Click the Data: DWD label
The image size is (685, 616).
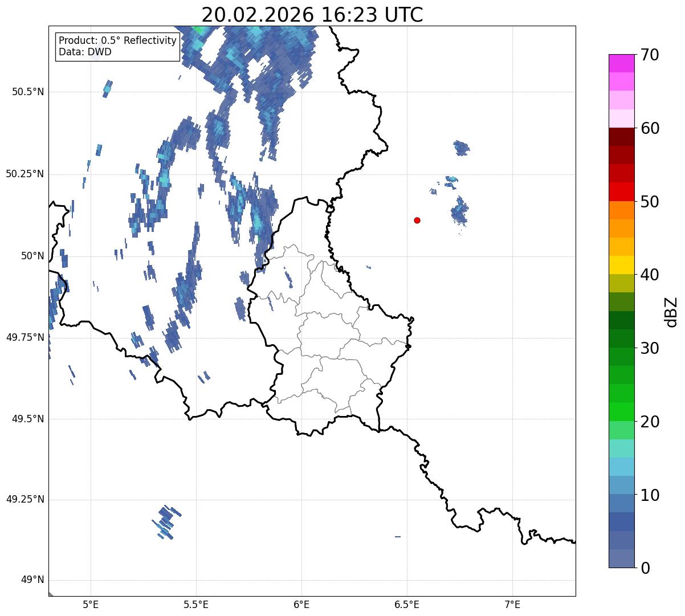point(85,52)
